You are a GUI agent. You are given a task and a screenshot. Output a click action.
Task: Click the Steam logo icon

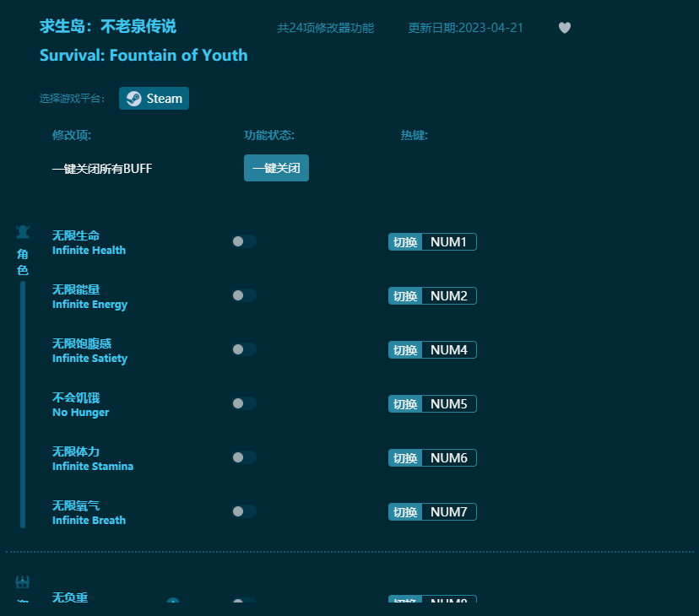point(133,98)
